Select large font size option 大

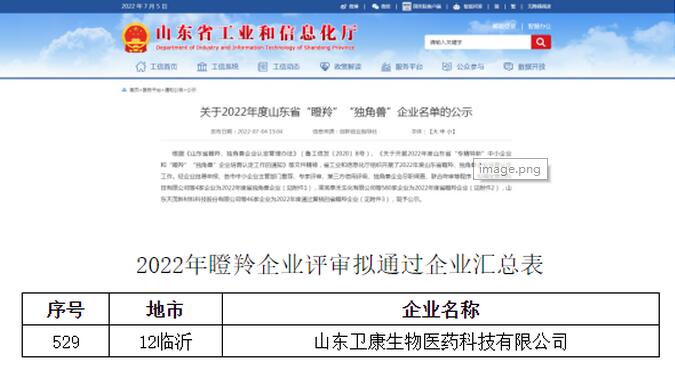coord(435,131)
